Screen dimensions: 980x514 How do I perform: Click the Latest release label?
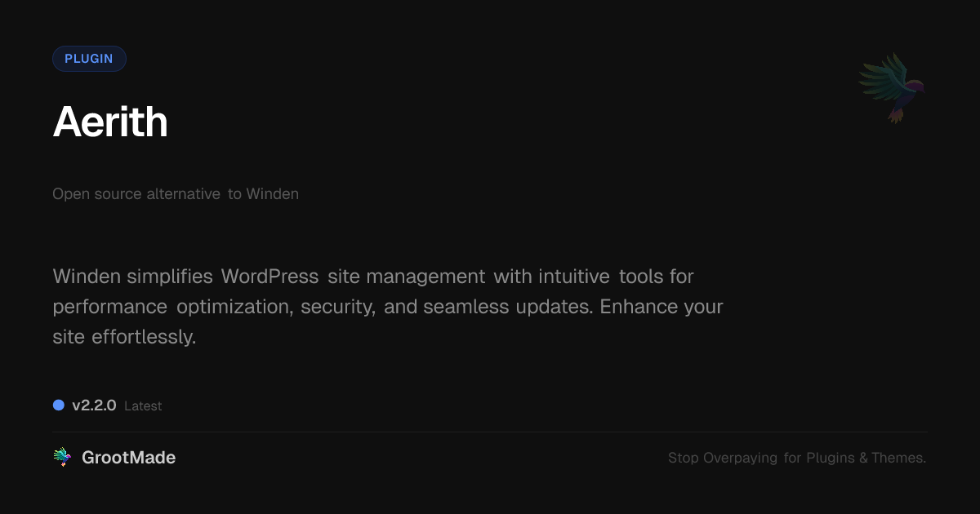pyautogui.click(x=143, y=405)
